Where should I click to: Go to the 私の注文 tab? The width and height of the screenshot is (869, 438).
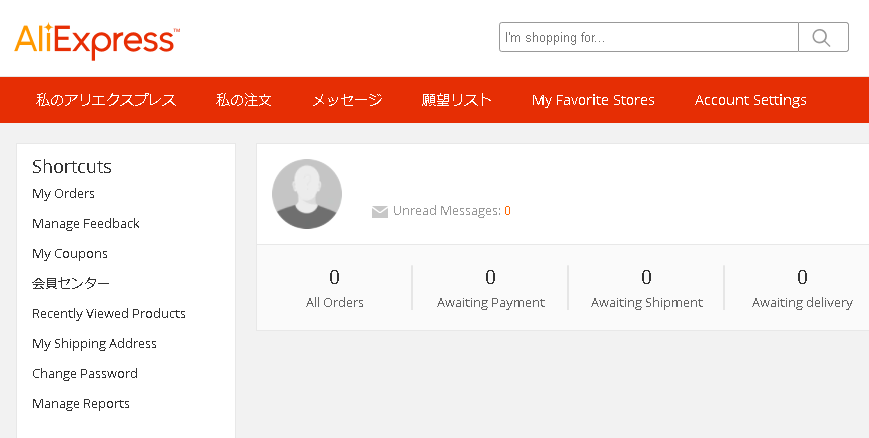point(244,100)
